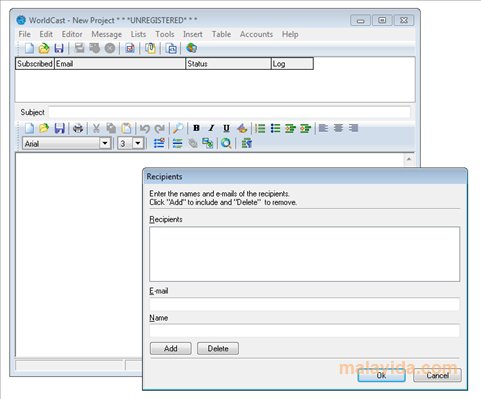Screen dimensions: 481x399
Task: Click the Undo arrow icon
Action: click(145, 128)
